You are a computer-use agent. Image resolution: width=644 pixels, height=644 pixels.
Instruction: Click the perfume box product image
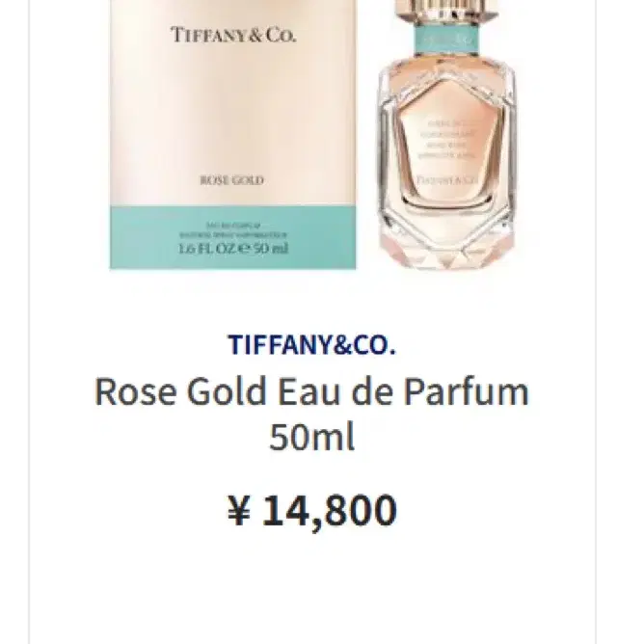(x=233, y=134)
